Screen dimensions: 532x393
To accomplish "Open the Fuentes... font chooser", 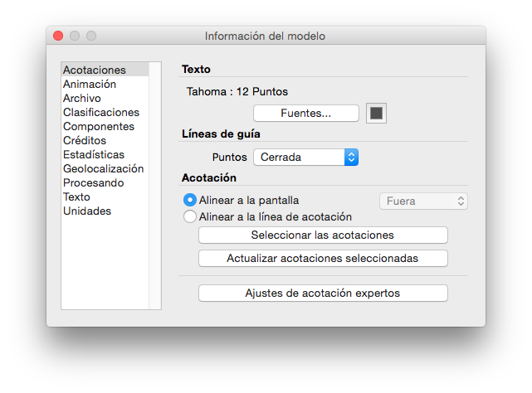I will (305, 114).
